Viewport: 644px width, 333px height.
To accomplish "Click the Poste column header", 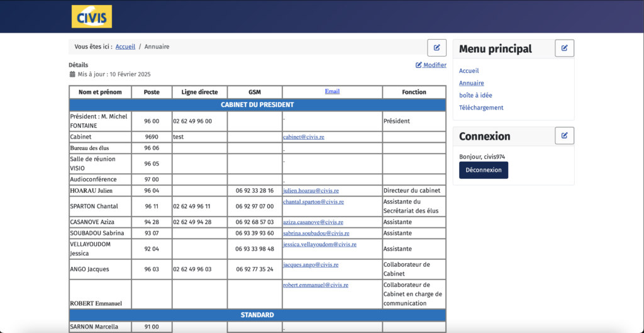I will click(x=152, y=92).
